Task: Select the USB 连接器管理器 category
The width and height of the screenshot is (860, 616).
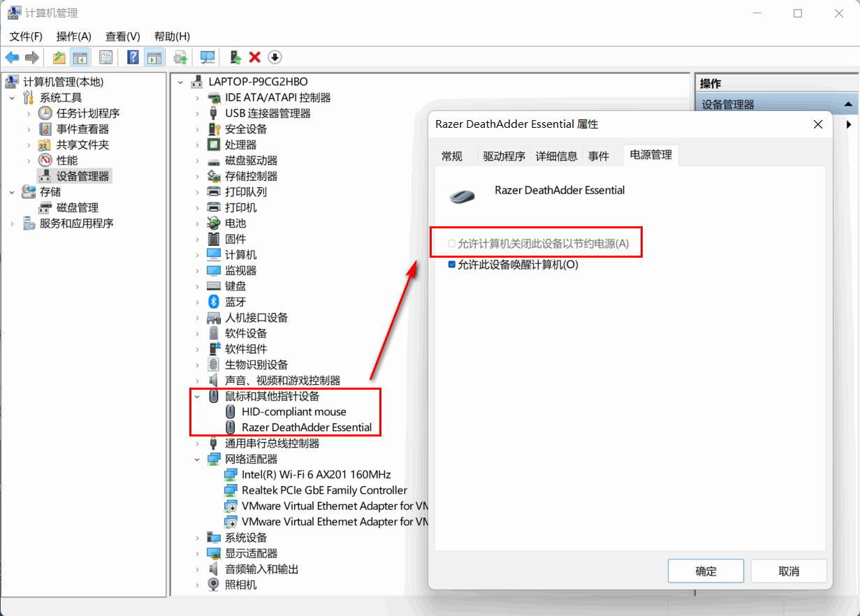Action: pos(268,113)
